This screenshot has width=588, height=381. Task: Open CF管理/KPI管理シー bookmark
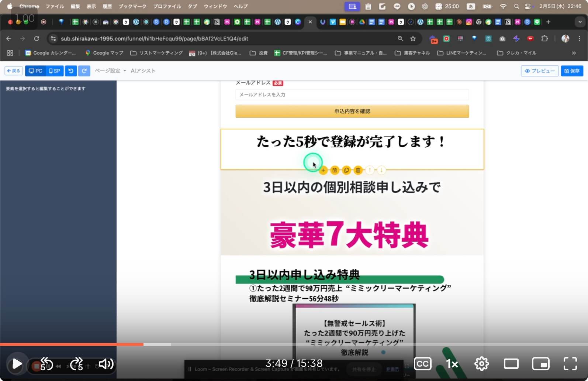pyautogui.click(x=301, y=53)
